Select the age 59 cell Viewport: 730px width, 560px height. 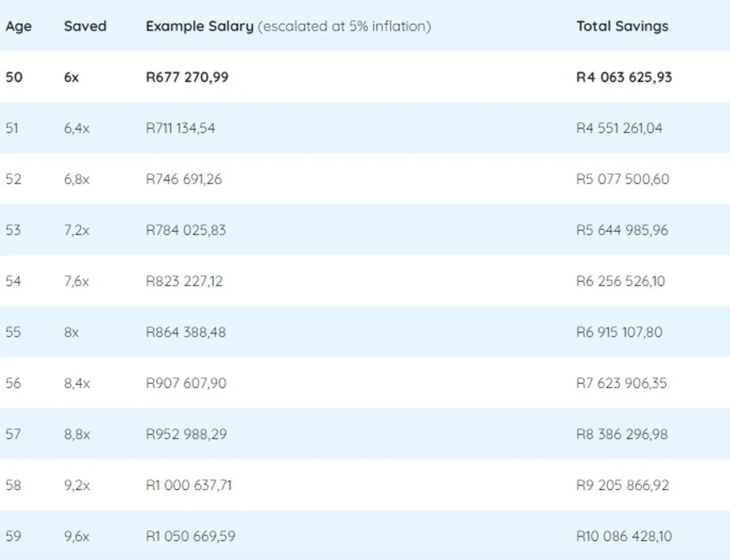[13, 536]
